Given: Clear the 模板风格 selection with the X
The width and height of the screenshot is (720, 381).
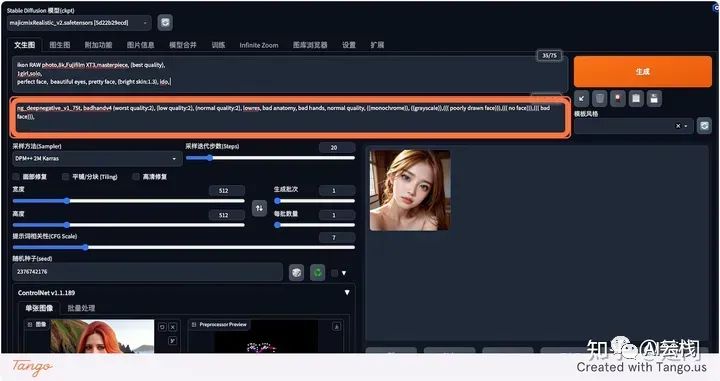Looking at the screenshot, I should click(678, 126).
